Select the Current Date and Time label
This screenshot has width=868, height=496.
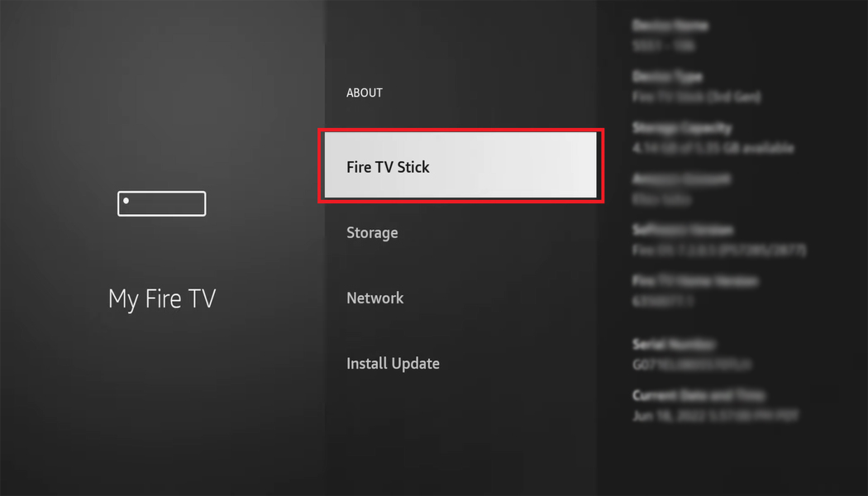pyautogui.click(x=699, y=395)
